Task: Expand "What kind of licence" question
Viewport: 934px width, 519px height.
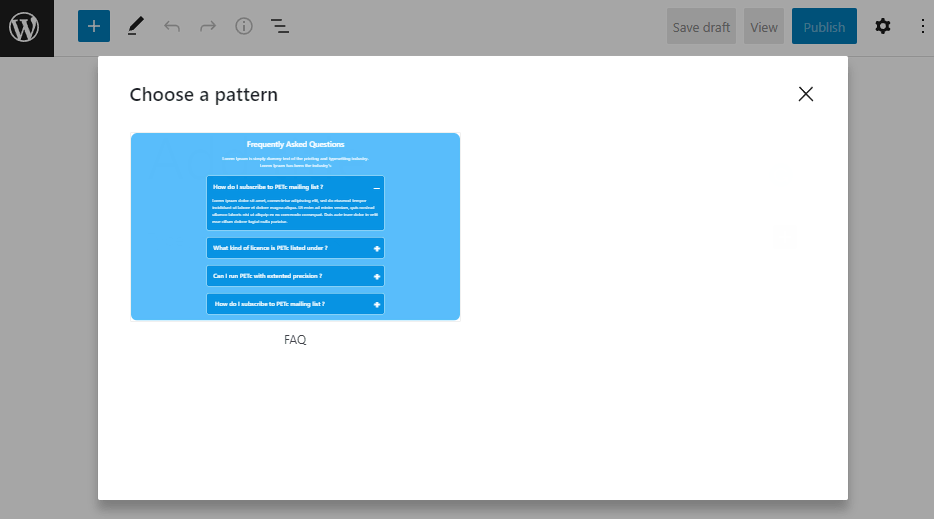Action: [377, 248]
